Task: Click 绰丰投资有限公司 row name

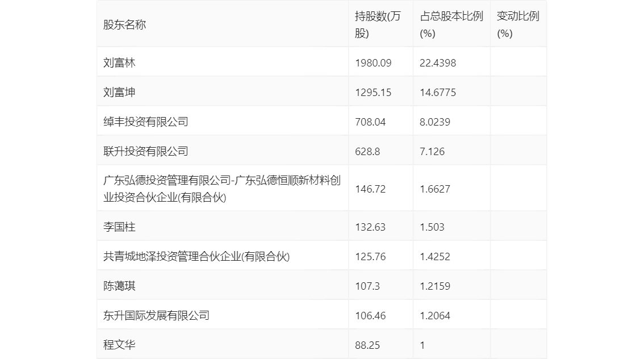Action: pyautogui.click(x=146, y=122)
